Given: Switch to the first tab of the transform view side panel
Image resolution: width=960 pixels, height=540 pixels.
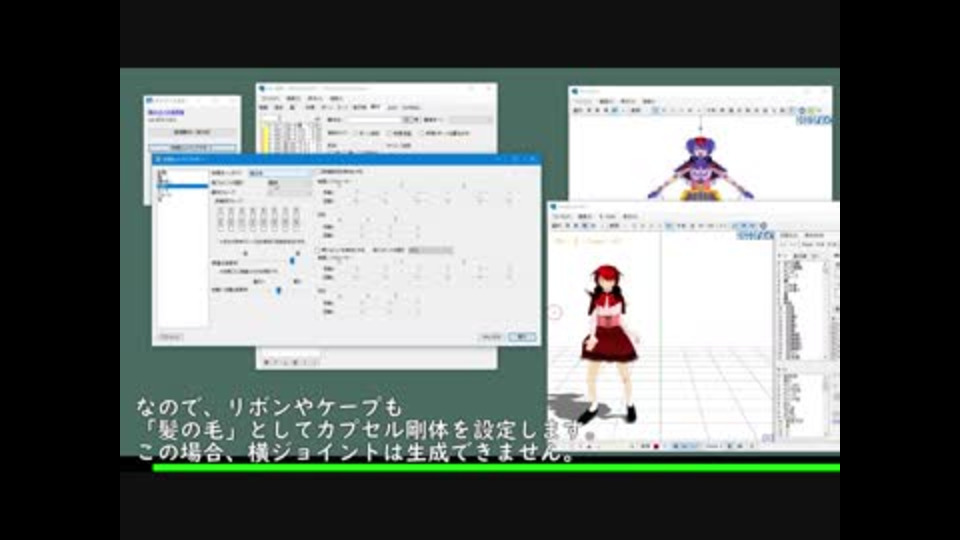Looking at the screenshot, I should click(789, 236).
